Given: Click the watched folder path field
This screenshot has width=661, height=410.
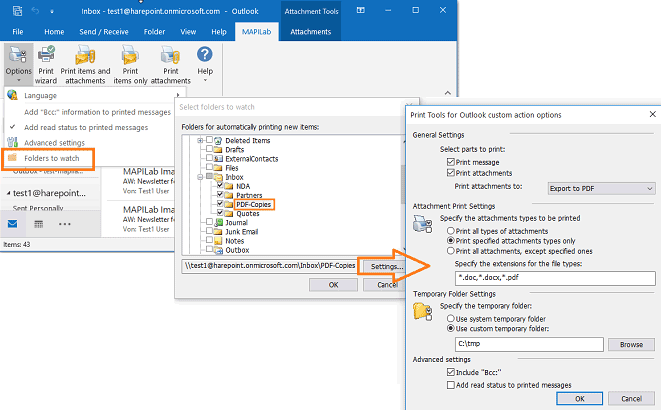Looking at the screenshot, I should click(x=269, y=266).
